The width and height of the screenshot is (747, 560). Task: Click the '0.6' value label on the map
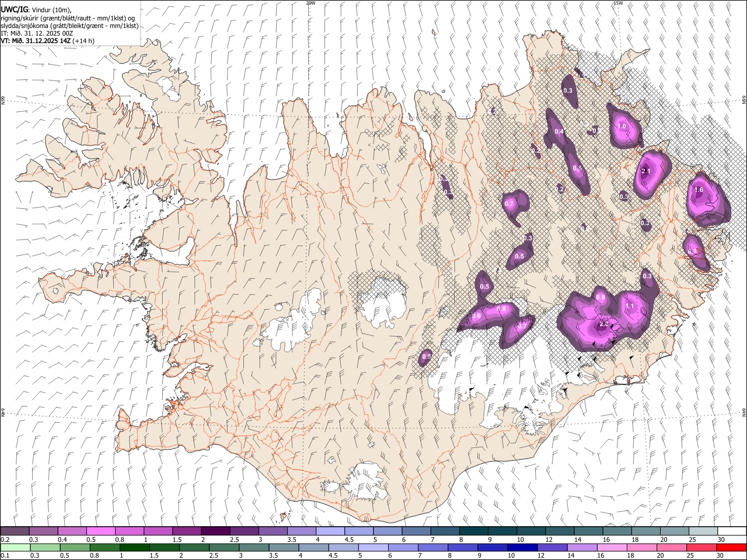476,316
